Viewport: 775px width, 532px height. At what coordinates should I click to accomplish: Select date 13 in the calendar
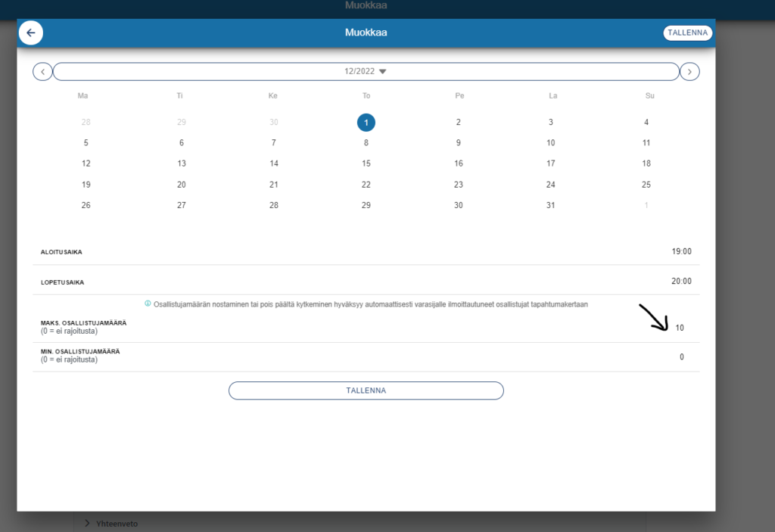tap(182, 163)
